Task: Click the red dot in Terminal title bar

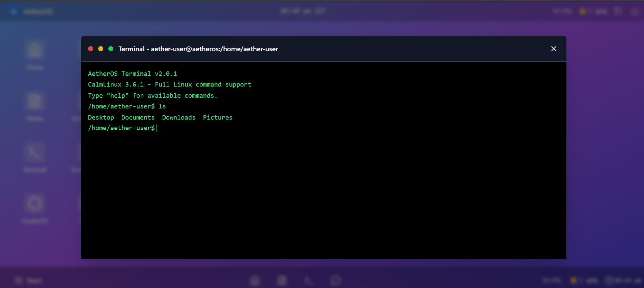Action: point(90,49)
